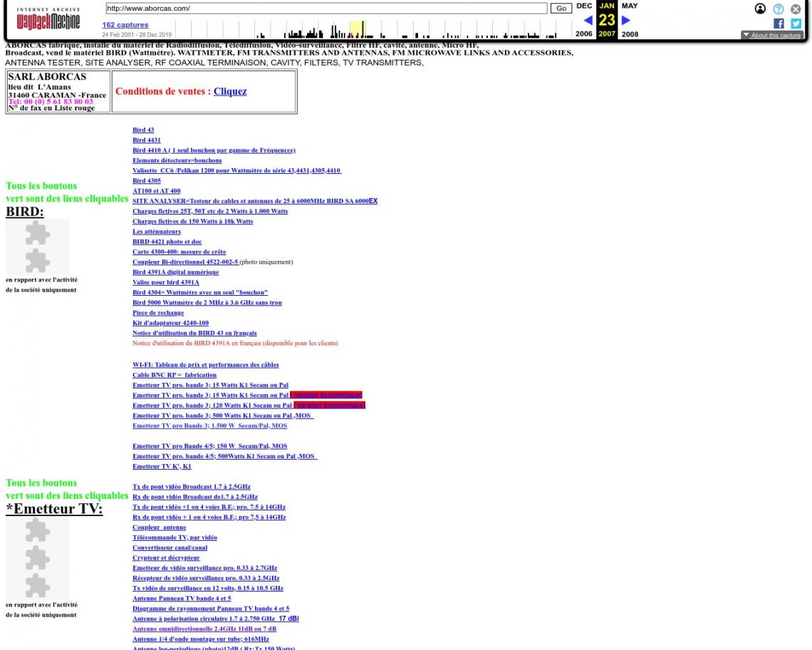
Task: Open Coupleur antenne link
Action: (x=159, y=527)
